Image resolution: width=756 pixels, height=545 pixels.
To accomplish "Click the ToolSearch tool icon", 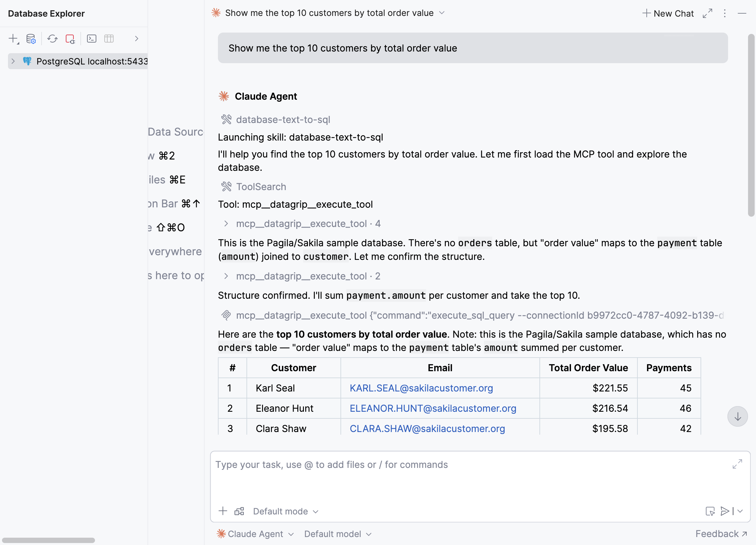I will coord(226,187).
